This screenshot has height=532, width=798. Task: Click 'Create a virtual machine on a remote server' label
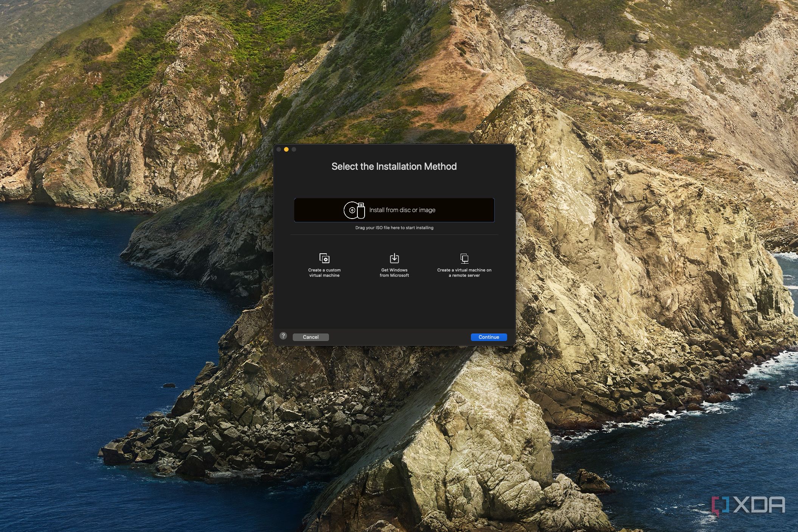click(x=464, y=273)
